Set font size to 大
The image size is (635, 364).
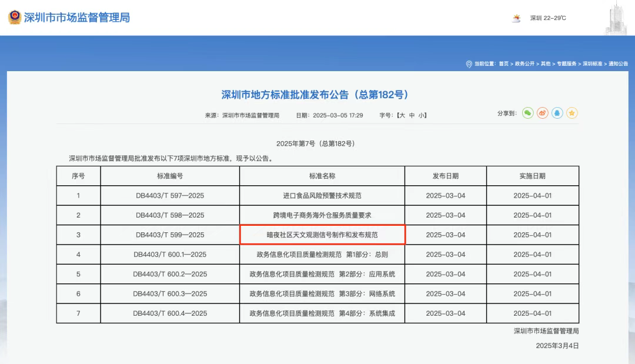pyautogui.click(x=402, y=115)
